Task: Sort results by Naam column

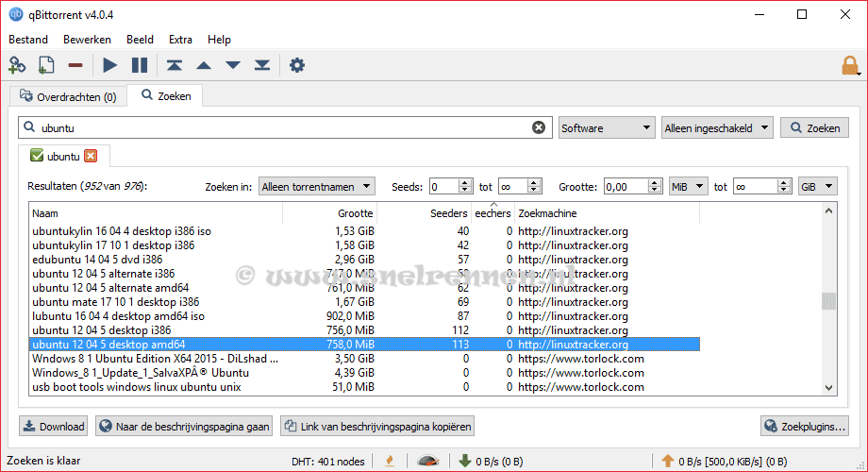Action: click(156, 213)
